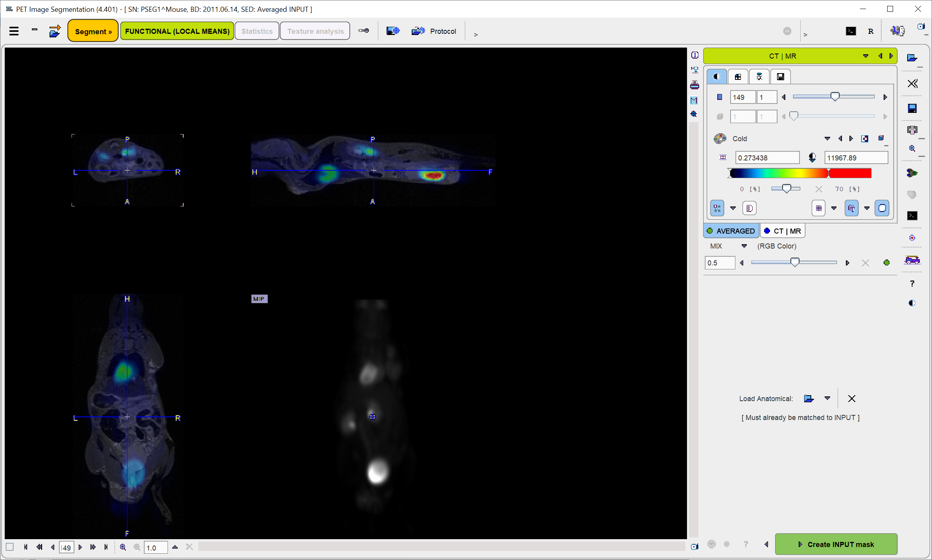Select the CT | MR radio tab
The width and height of the screenshot is (932, 560).
[x=783, y=231]
